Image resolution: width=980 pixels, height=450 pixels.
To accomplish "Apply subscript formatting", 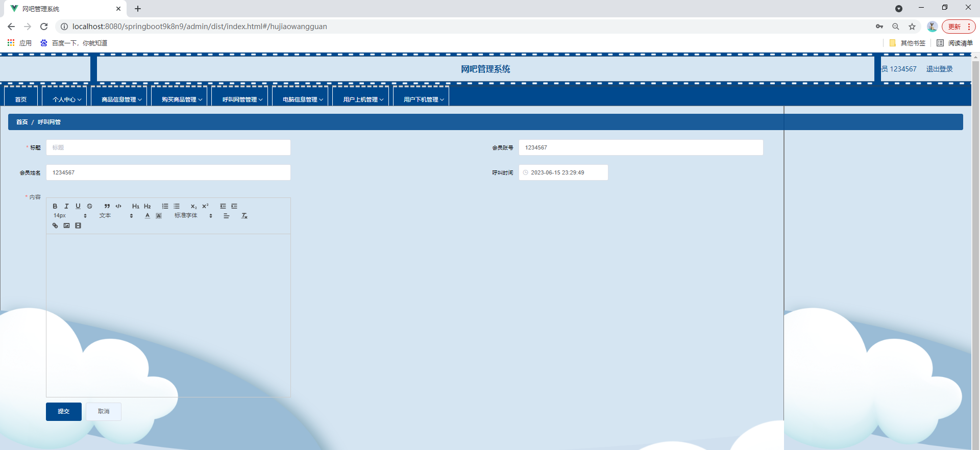I will pyautogui.click(x=194, y=206).
